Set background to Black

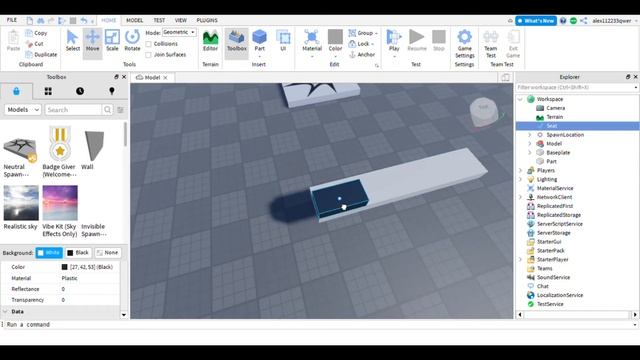(x=78, y=253)
